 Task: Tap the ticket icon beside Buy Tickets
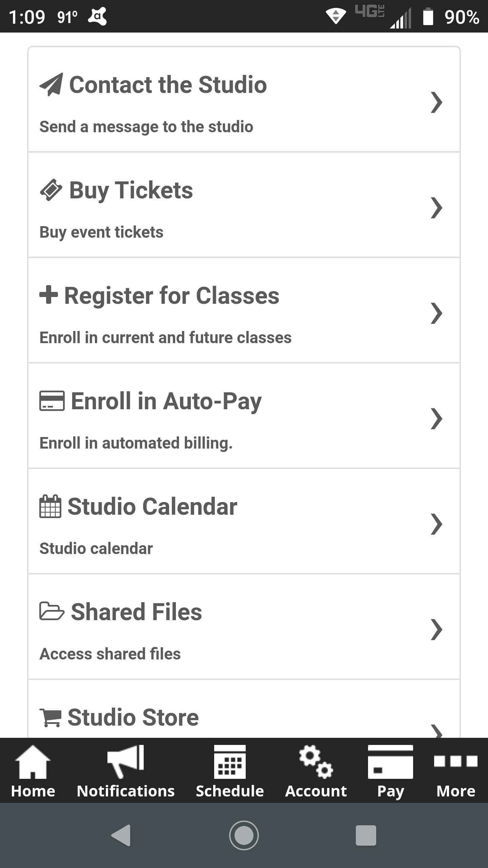[x=51, y=190]
